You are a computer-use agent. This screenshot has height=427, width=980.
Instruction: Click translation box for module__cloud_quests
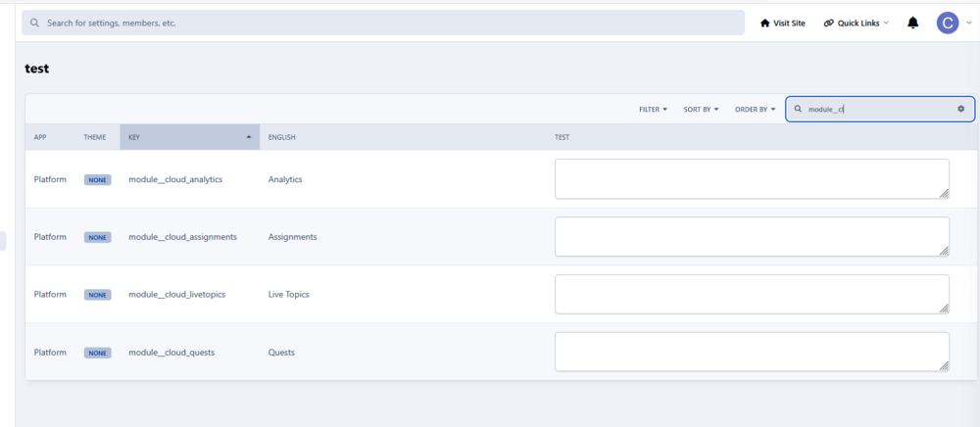(752, 352)
